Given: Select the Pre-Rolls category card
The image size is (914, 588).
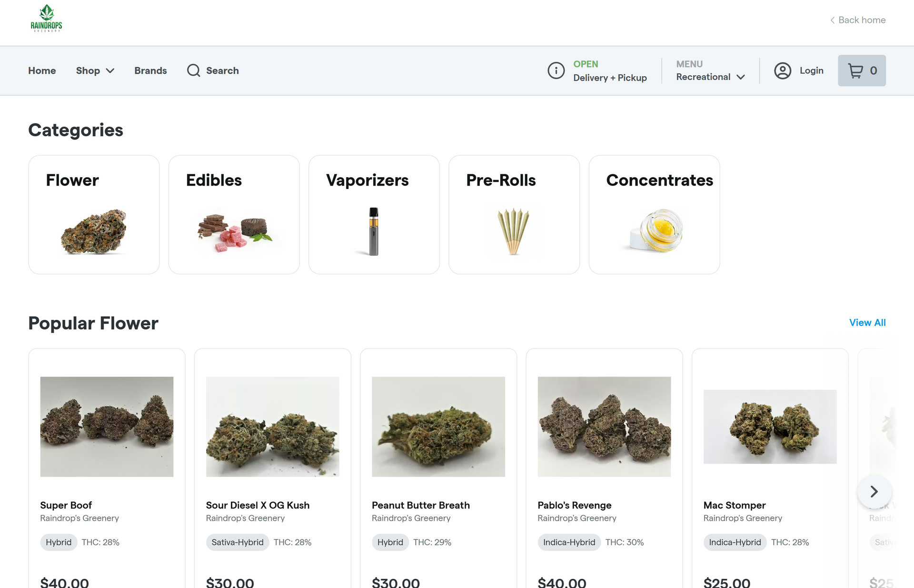Looking at the screenshot, I should pos(514,215).
